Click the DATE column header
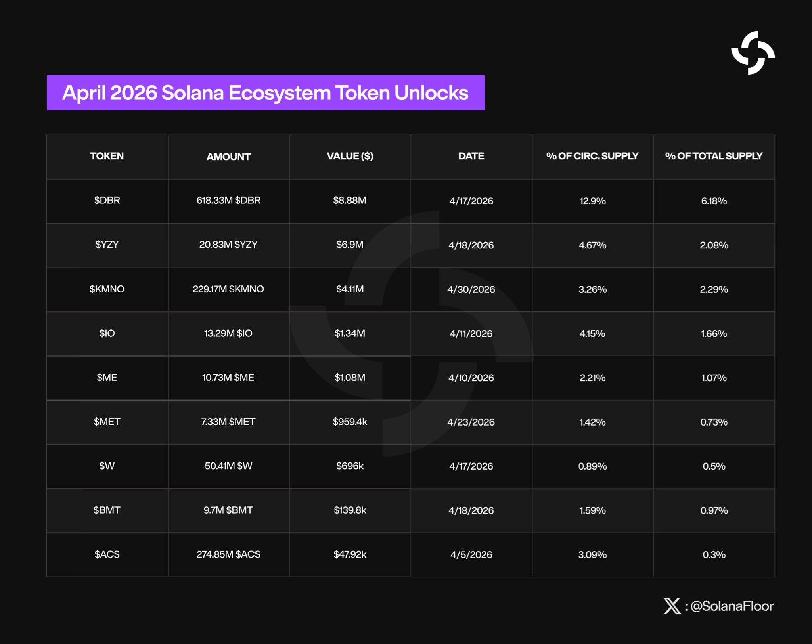Screen dimensions: 812x644 pyautogui.click(x=471, y=156)
